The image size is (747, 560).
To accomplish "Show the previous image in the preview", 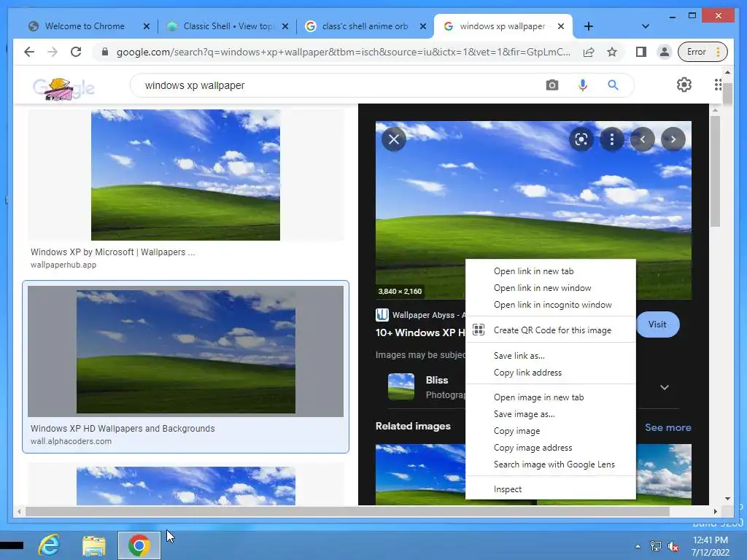I will 642,139.
